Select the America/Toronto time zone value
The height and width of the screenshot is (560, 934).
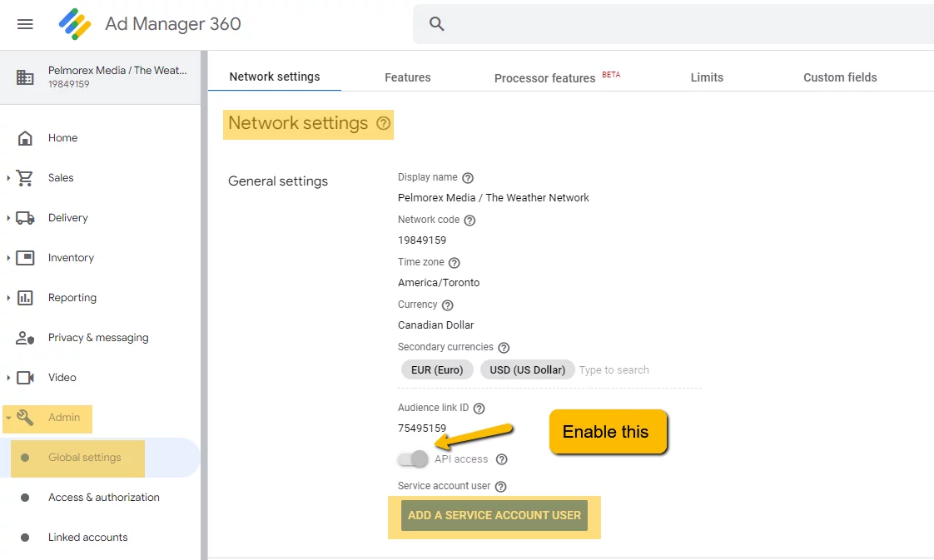439,283
